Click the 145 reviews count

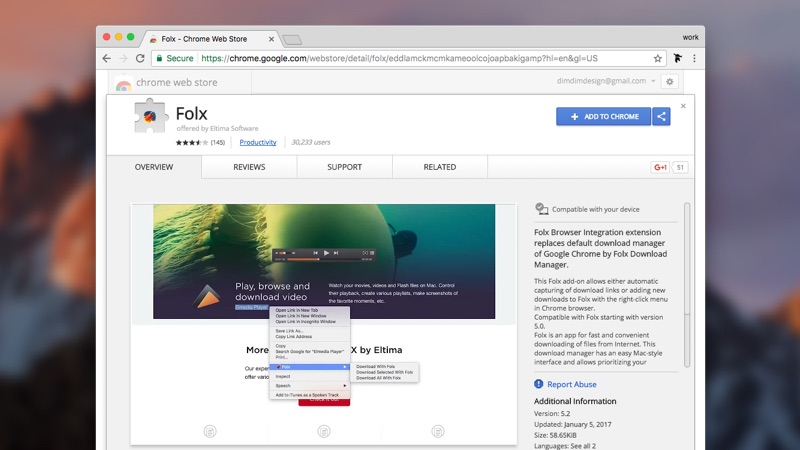click(218, 142)
